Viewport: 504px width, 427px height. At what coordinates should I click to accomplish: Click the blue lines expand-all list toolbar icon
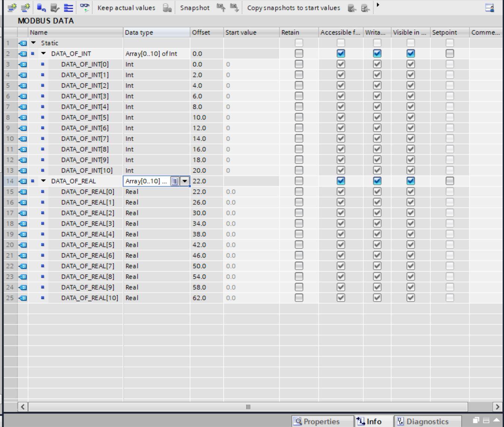coord(69,7)
